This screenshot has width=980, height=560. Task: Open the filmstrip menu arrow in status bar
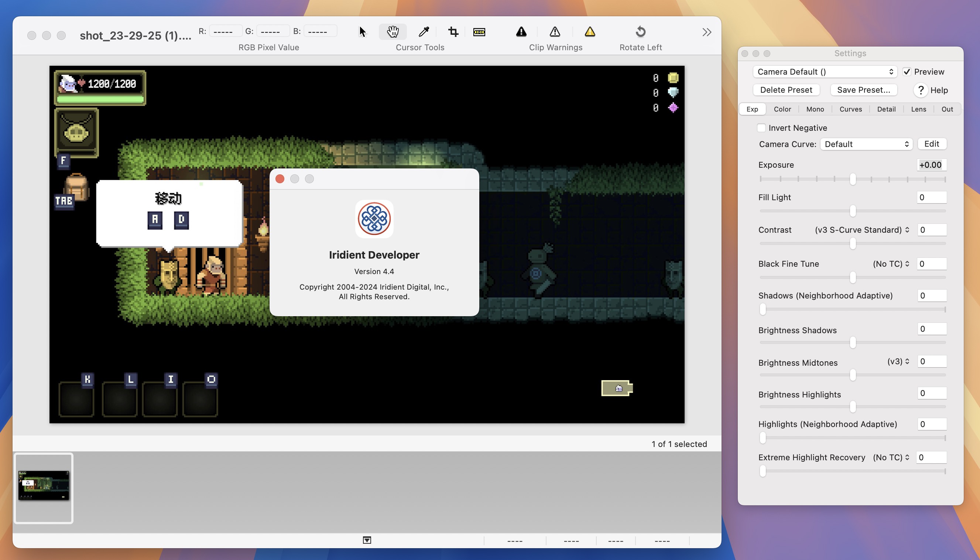pos(367,540)
